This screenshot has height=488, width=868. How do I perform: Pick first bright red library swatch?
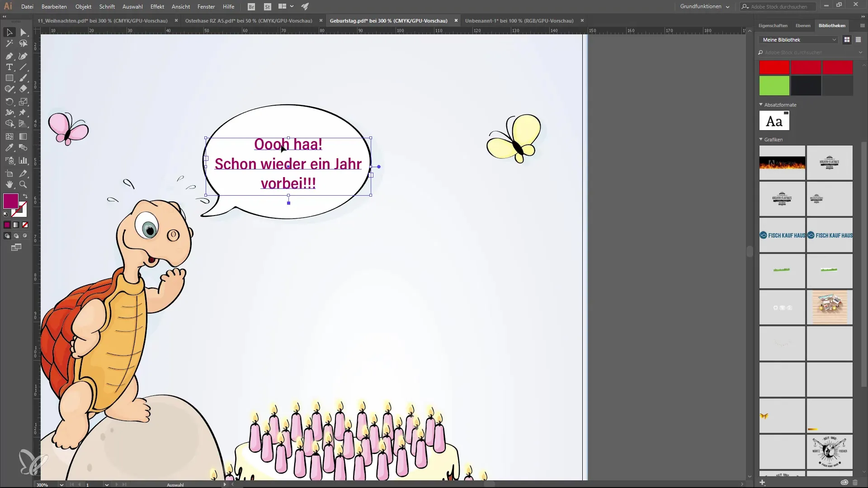[x=774, y=68]
